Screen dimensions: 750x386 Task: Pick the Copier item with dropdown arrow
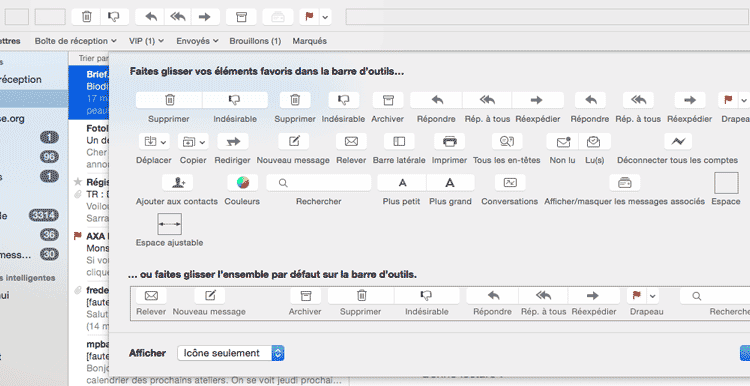click(x=193, y=141)
